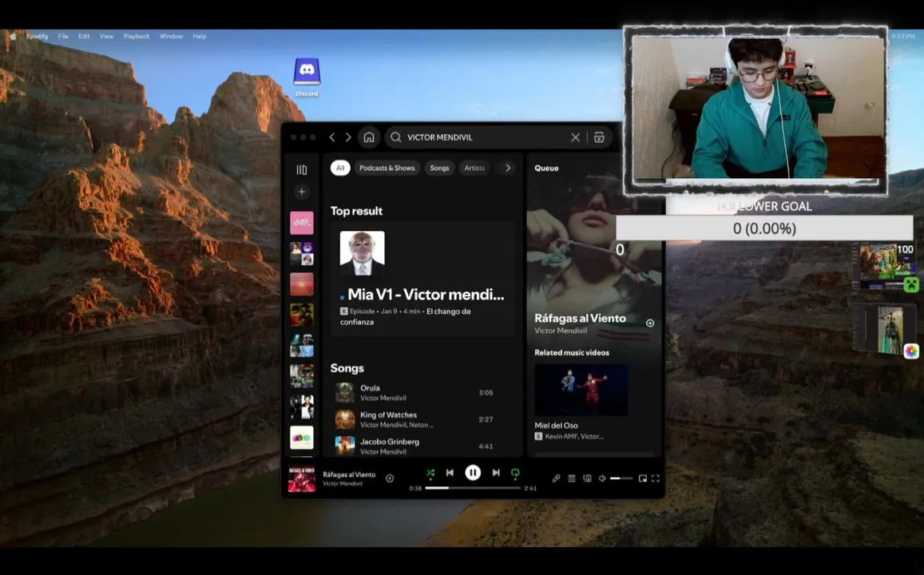Open the Help menu
The height and width of the screenshot is (575, 924).
200,36
